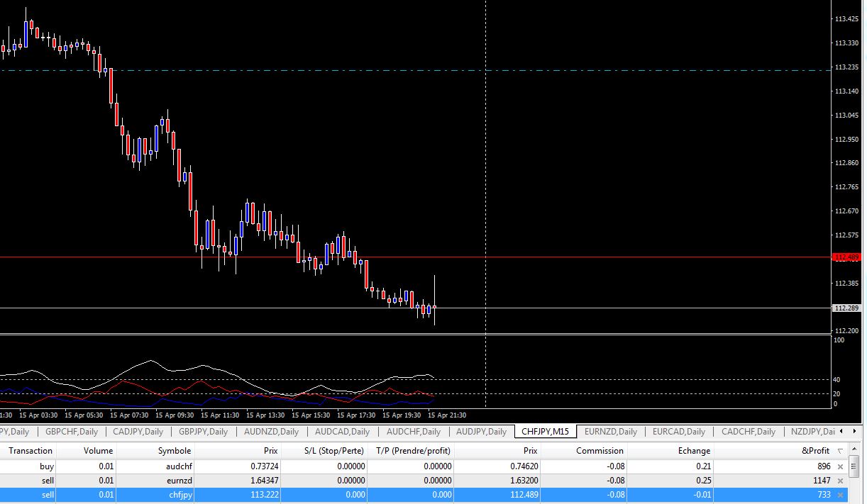The width and height of the screenshot is (867, 504).
Task: Sort trades by Volume column header
Action: coord(98,451)
